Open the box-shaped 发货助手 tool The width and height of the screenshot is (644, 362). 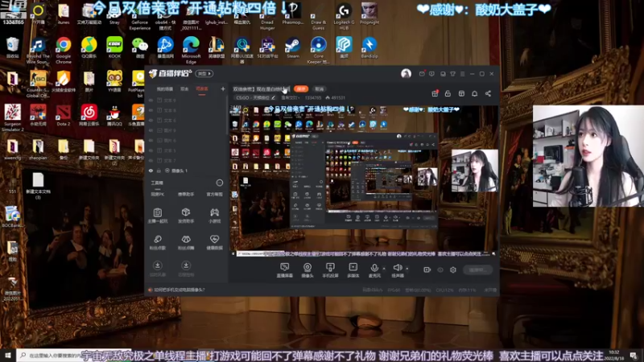186,216
